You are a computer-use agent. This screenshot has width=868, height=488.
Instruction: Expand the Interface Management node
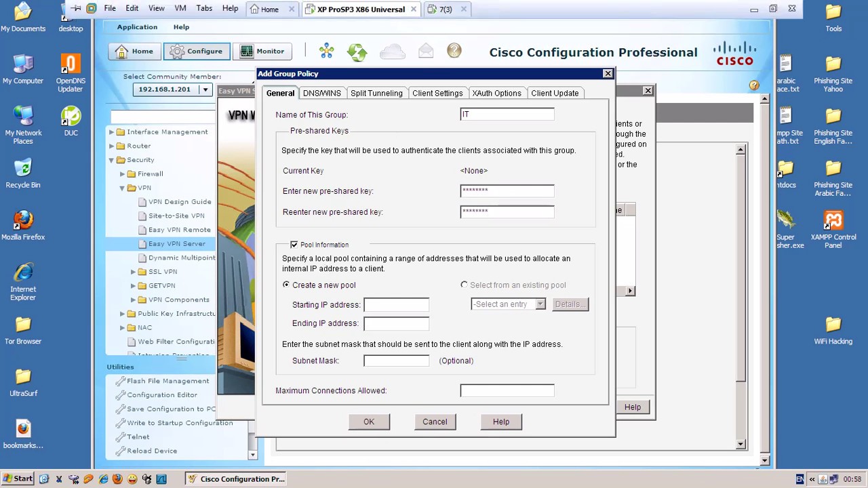pyautogui.click(x=111, y=132)
